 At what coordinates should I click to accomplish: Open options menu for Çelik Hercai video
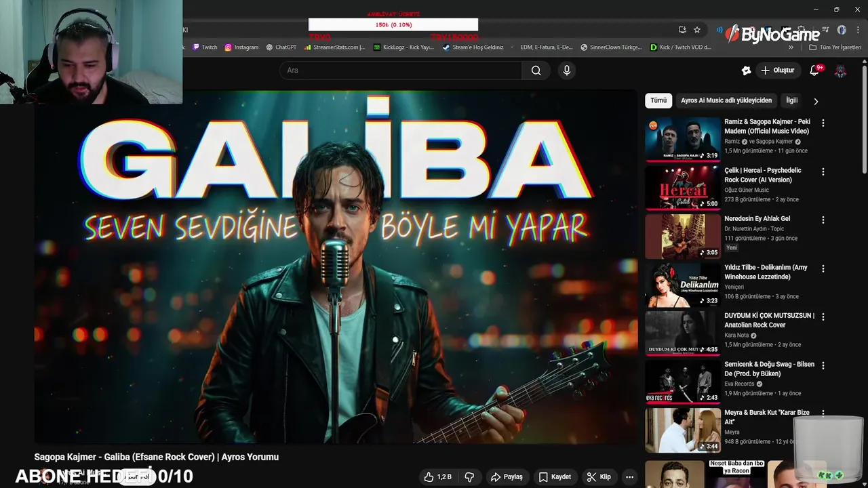823,172
